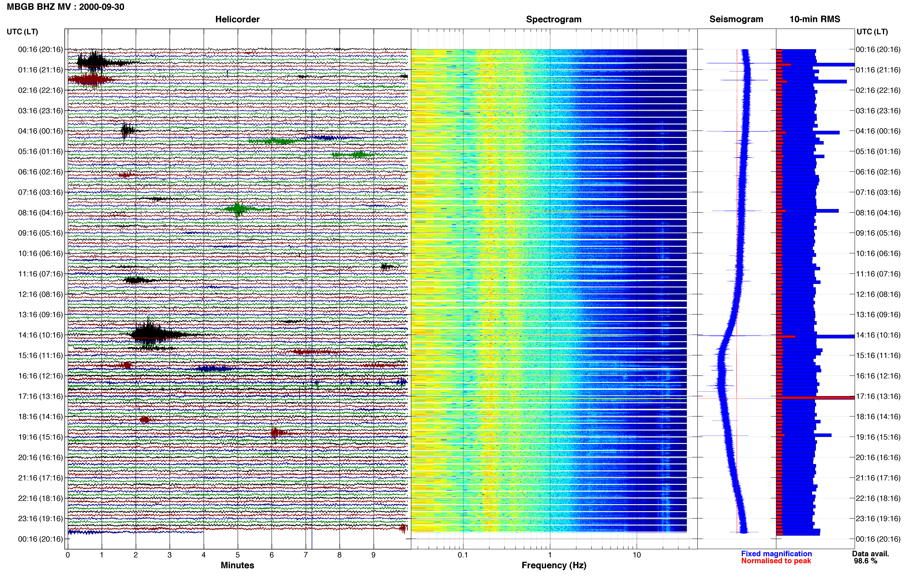The width and height of the screenshot is (924, 578).
Task: Click the right 'UTC (LT)' axis label
Action: pyautogui.click(x=872, y=32)
